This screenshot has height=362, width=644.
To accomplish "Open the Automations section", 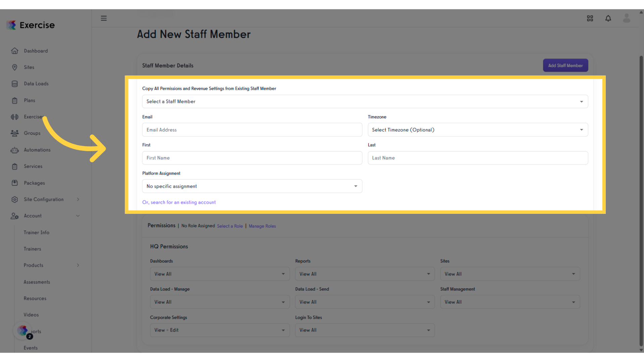I will [37, 150].
